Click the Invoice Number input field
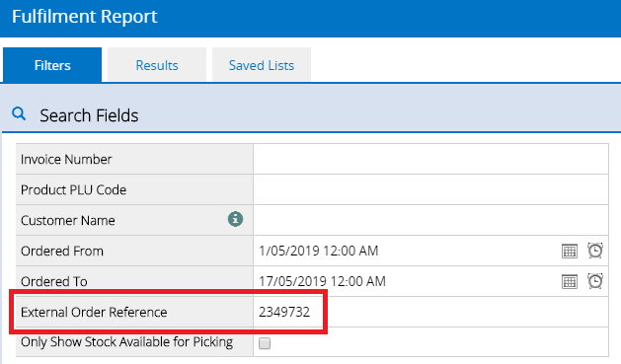Image resolution: width=621 pixels, height=364 pixels. 430,159
